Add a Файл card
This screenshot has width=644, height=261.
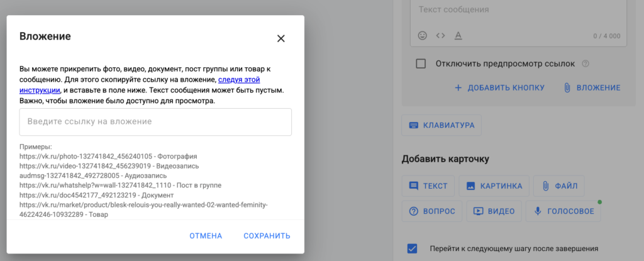[x=559, y=186]
